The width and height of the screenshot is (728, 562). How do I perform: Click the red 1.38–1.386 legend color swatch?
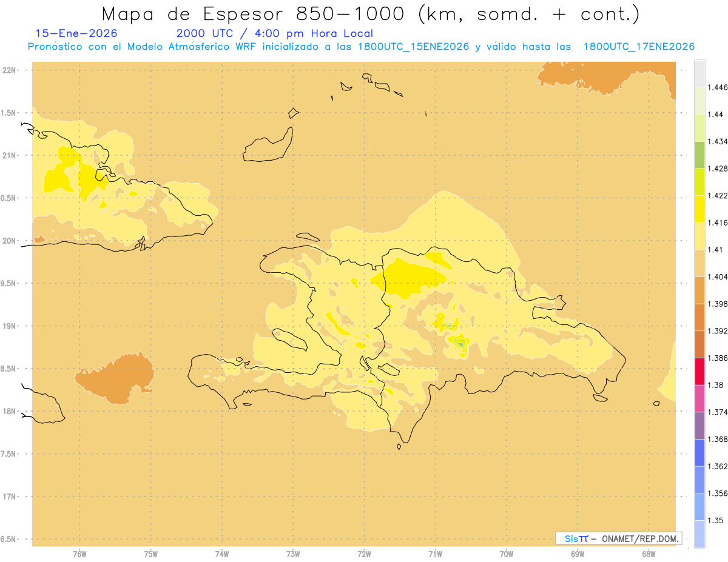699,372
